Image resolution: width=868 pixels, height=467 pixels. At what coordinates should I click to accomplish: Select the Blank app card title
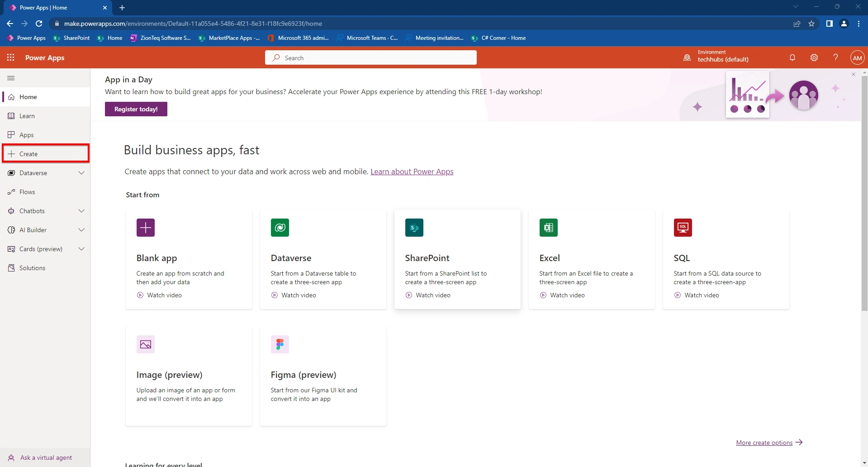click(x=157, y=258)
